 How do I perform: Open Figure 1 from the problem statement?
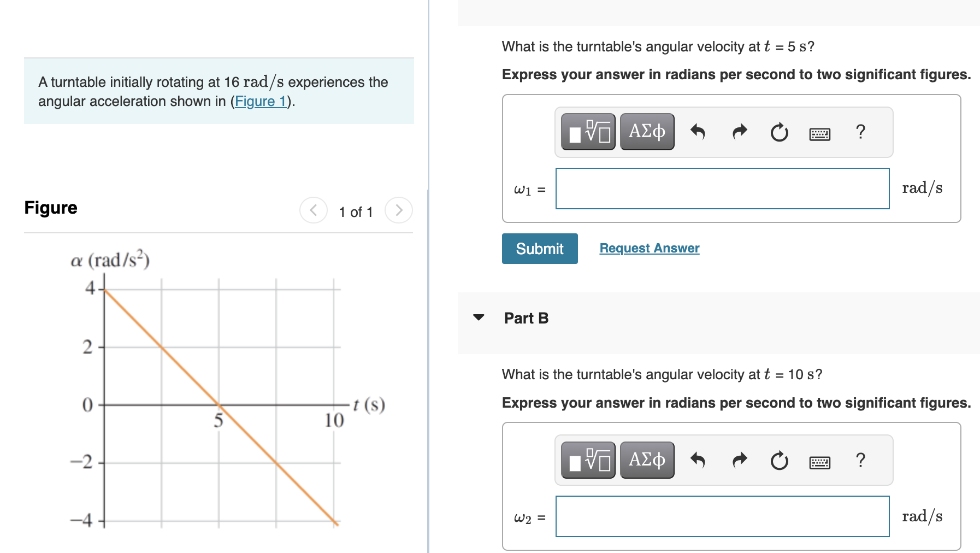(261, 101)
